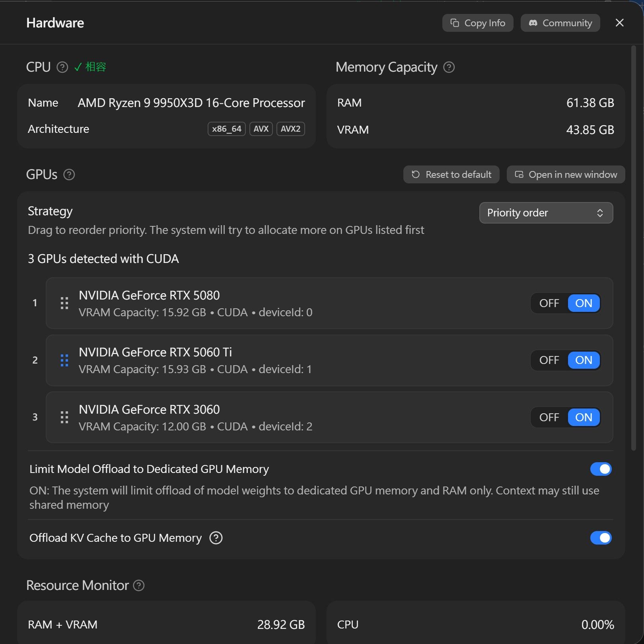The height and width of the screenshot is (644, 644).
Task: Select ON for the RTX 5060 Ti
Action: click(584, 360)
